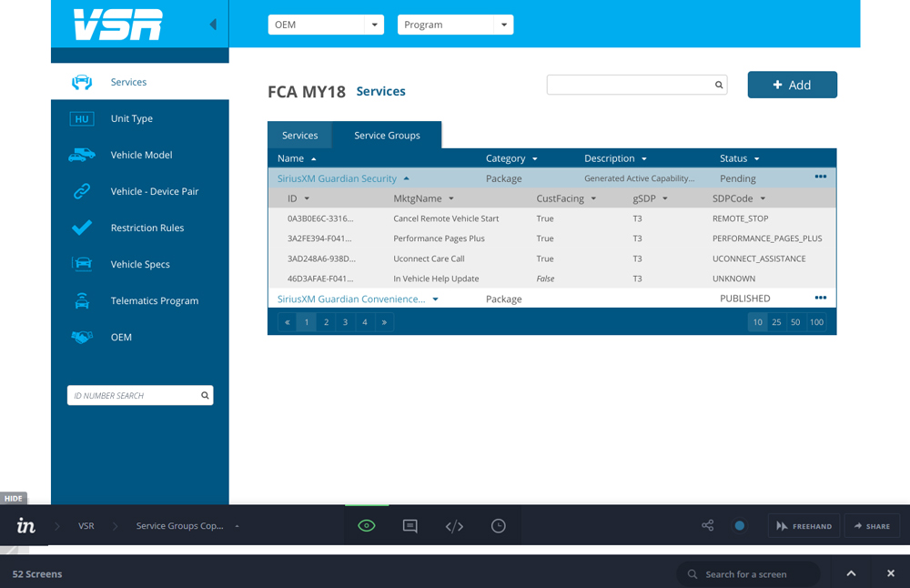
Task: Collapse the sidebar with the arrow icon
Action: (x=213, y=25)
